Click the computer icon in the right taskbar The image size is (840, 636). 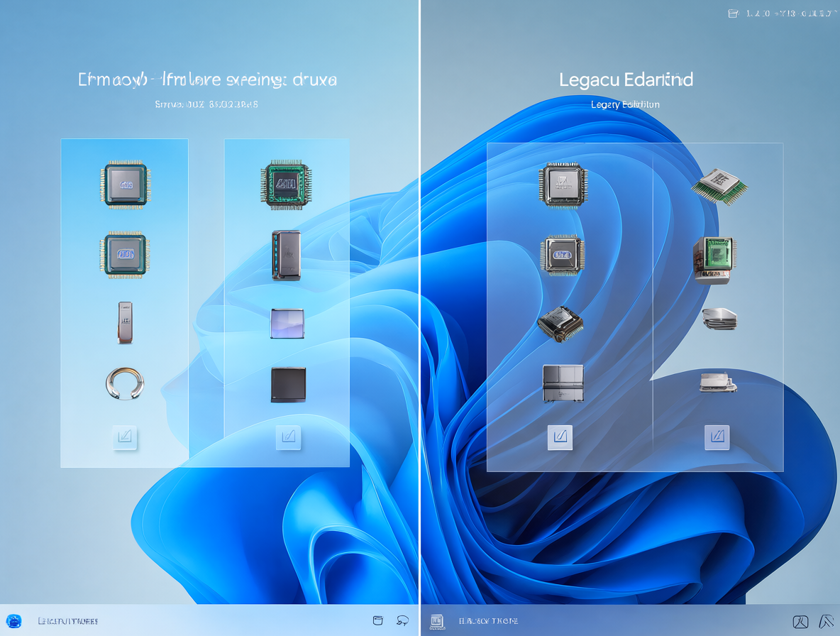437,622
